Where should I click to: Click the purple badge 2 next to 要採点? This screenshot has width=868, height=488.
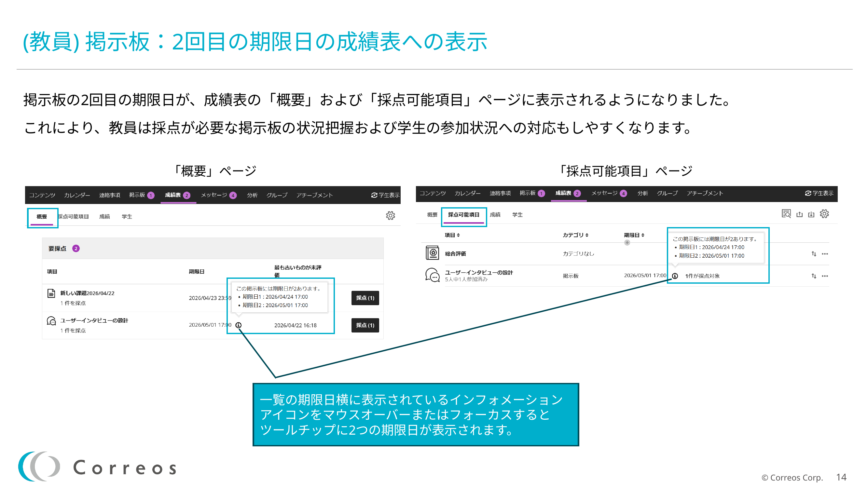pos(76,248)
